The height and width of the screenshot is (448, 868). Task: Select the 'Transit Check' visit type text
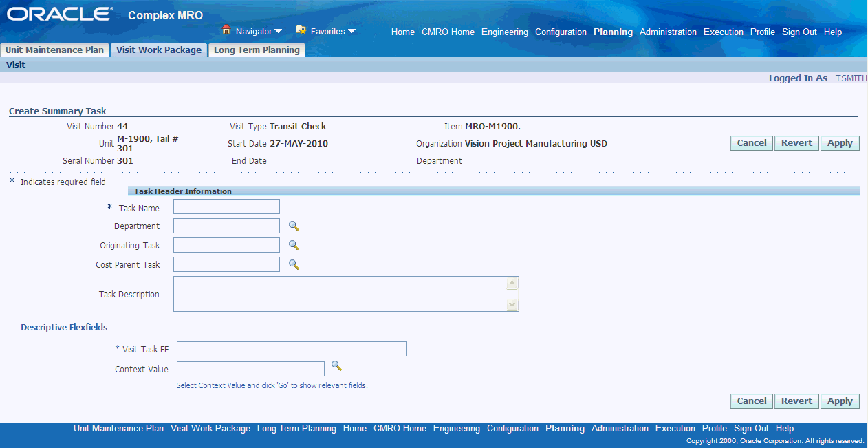click(x=298, y=127)
